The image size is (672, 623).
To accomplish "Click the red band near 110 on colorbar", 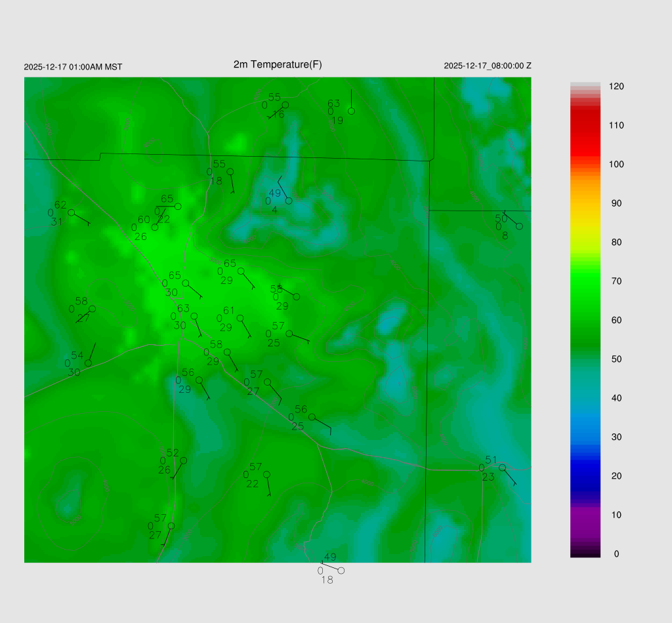I will [585, 125].
